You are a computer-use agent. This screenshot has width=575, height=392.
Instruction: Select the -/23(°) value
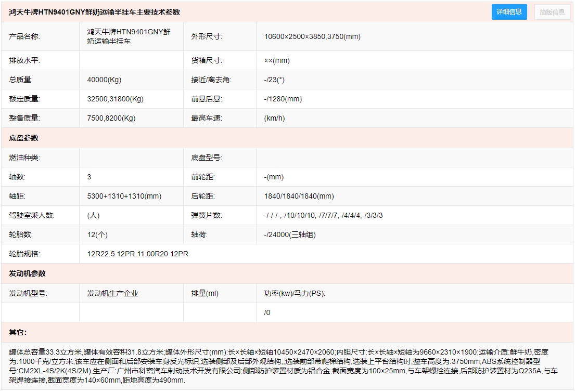tap(274, 80)
